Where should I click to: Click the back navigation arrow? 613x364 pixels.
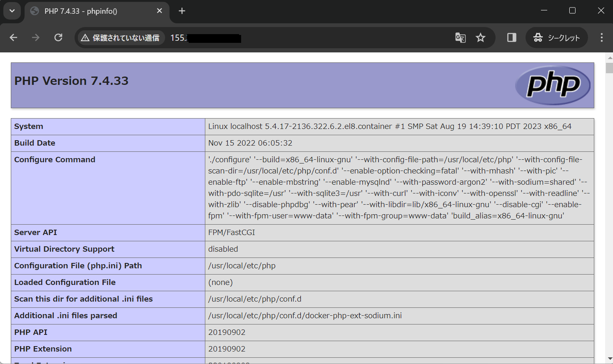coord(13,37)
